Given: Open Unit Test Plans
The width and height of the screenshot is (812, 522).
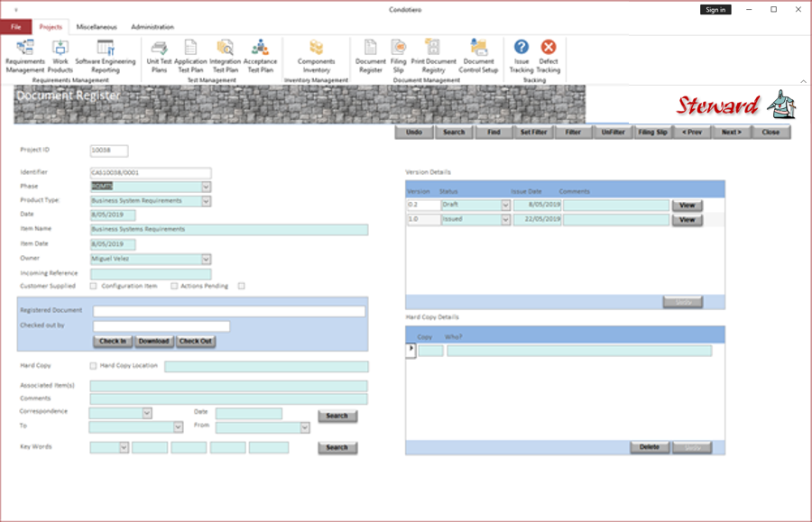Looking at the screenshot, I should coord(159,56).
